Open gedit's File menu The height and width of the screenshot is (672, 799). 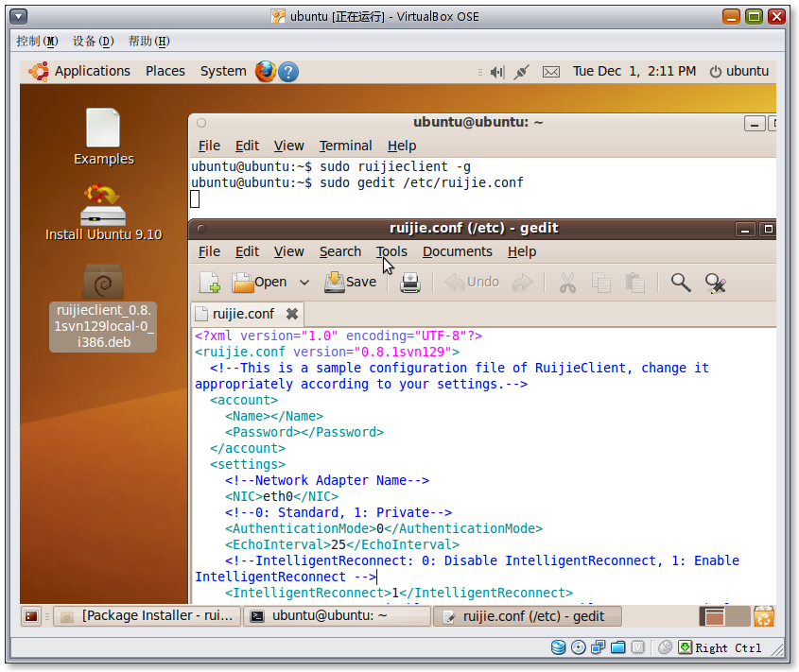pos(209,251)
